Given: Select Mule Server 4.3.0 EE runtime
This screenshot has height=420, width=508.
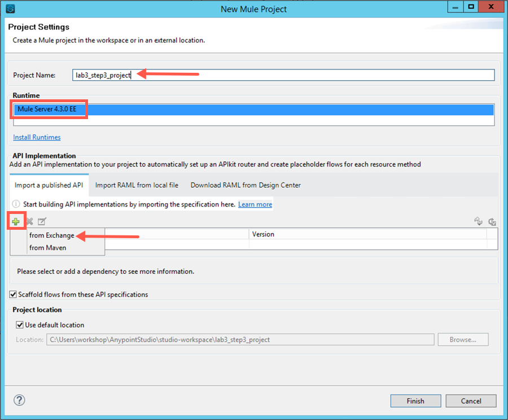Looking at the screenshot, I should [x=253, y=109].
